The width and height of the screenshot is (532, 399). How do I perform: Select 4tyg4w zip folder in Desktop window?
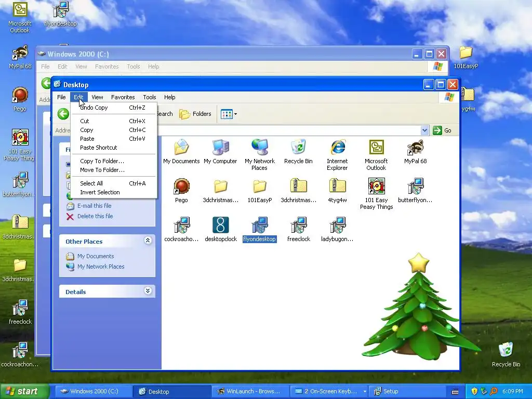pyautogui.click(x=337, y=190)
